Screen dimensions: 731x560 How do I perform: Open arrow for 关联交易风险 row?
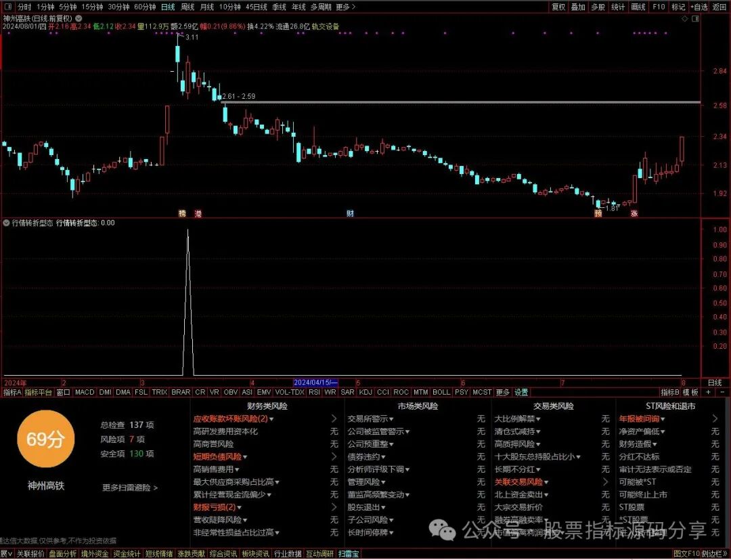point(605,481)
